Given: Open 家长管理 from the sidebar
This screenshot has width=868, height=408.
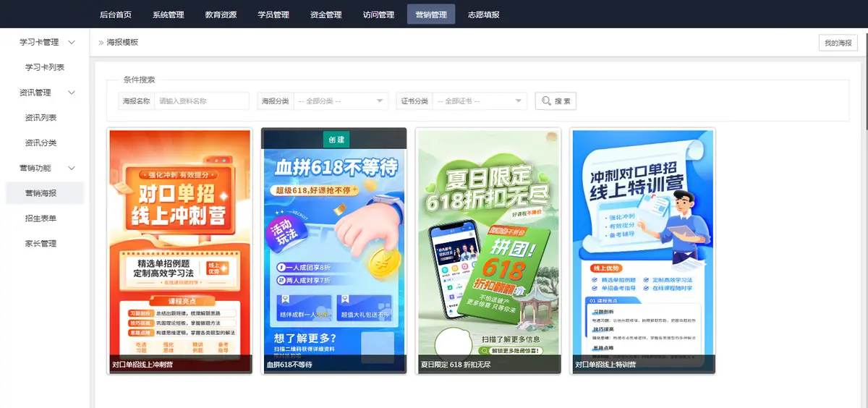Looking at the screenshot, I should coord(41,244).
